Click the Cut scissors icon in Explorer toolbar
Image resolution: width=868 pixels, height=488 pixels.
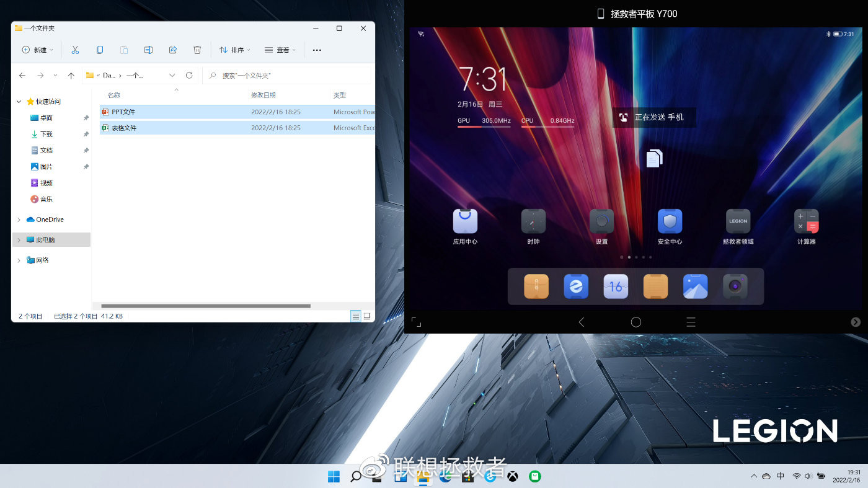75,50
